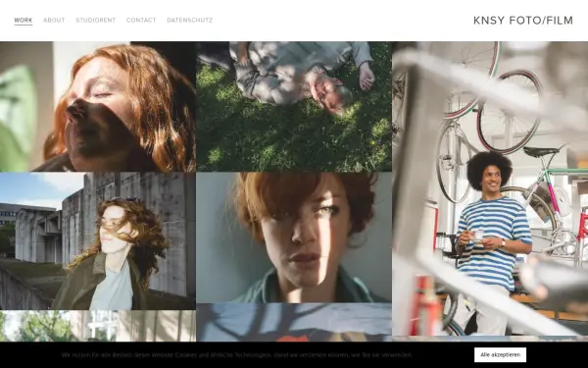
Task: Click the green eye in the close-up portrait
Action: click(324, 210)
